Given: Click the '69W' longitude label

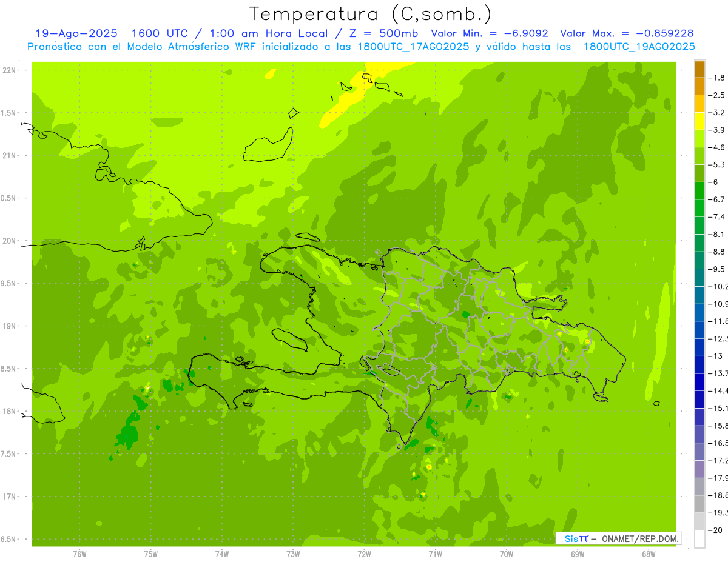Looking at the screenshot, I should pos(578,554).
